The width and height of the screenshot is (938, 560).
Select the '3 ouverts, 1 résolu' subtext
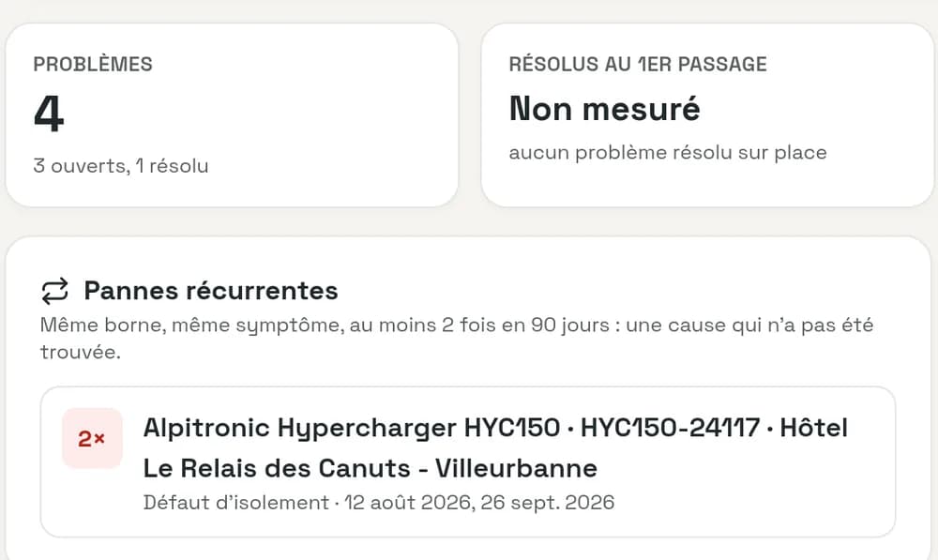click(x=121, y=166)
